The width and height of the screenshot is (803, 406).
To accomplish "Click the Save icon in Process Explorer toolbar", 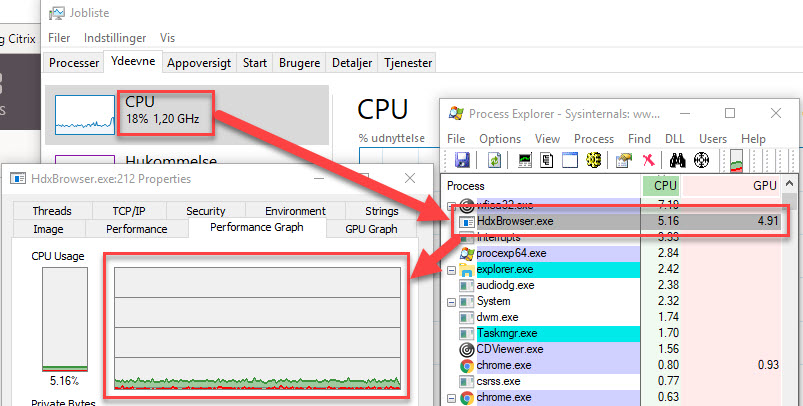I will (x=462, y=160).
